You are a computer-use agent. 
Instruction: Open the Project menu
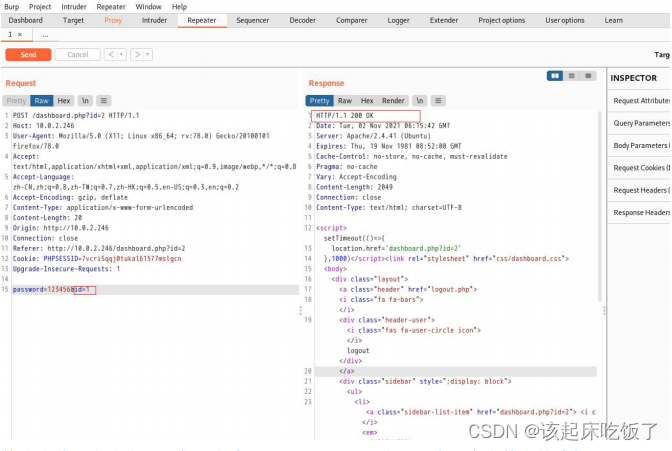(40, 7)
